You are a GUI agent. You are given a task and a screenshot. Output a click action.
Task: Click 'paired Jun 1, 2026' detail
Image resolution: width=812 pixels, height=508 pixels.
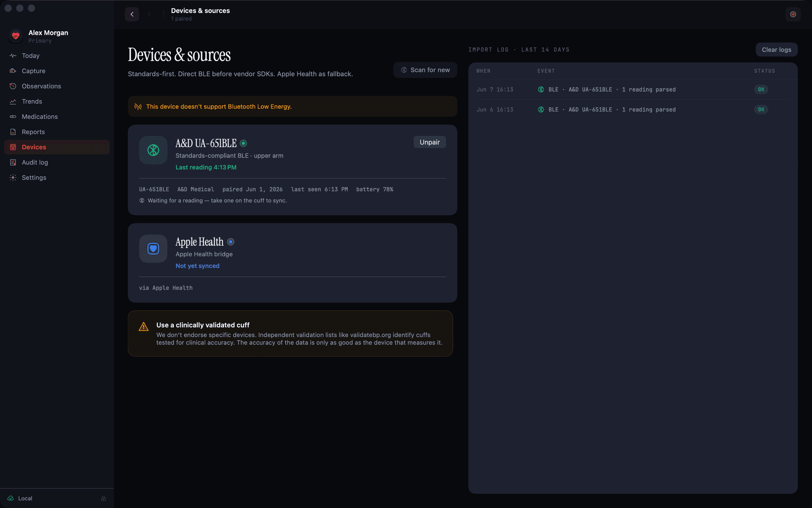tap(252, 190)
